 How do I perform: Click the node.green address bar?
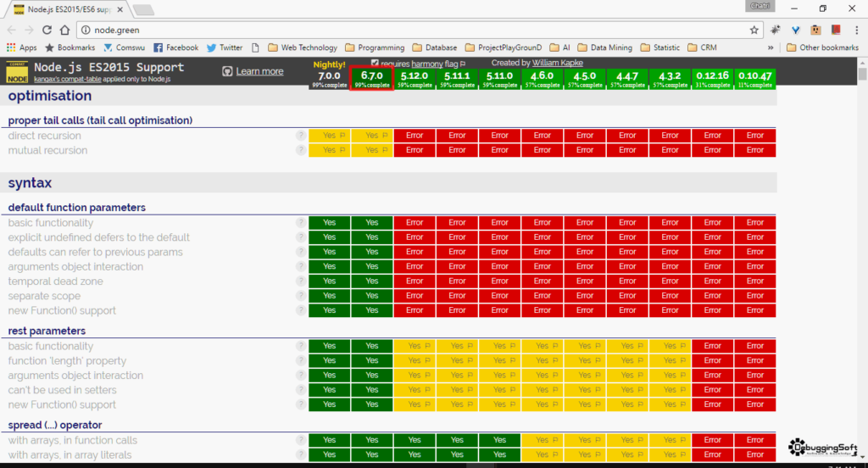tap(418, 30)
